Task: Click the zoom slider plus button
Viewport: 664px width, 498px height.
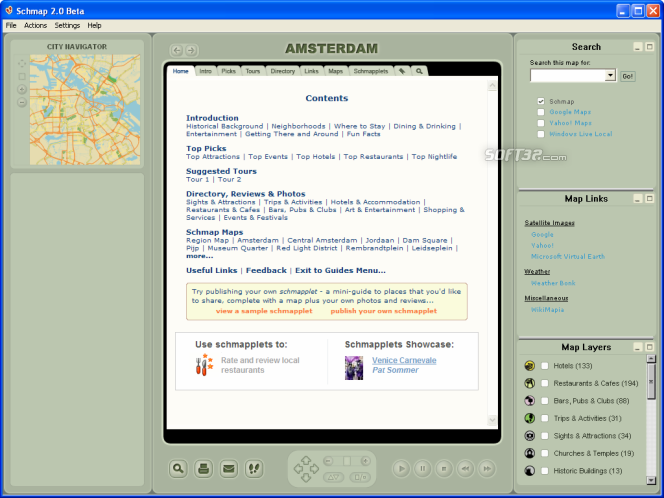Action: [x=365, y=461]
